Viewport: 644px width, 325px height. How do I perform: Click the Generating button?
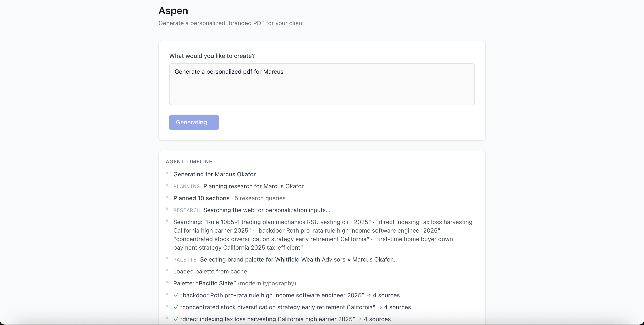[x=194, y=122]
